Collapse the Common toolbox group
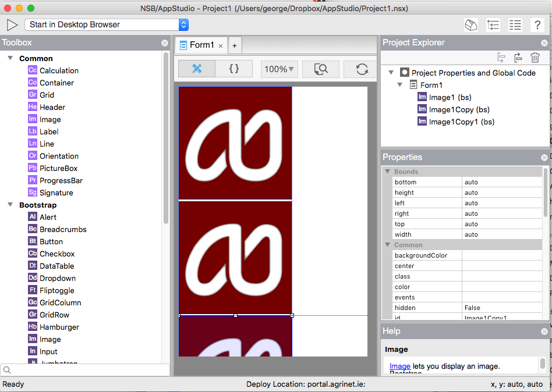The height and width of the screenshot is (392, 552). [10, 58]
